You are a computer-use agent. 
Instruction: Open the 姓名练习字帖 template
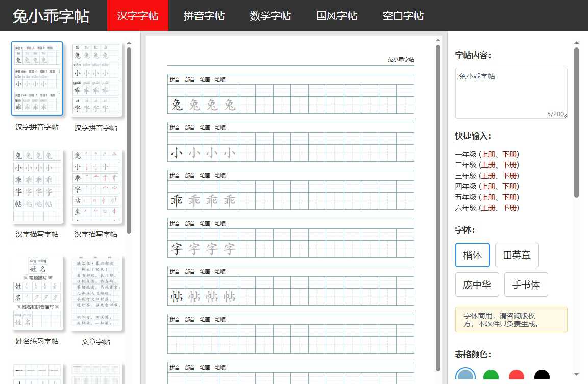point(37,292)
